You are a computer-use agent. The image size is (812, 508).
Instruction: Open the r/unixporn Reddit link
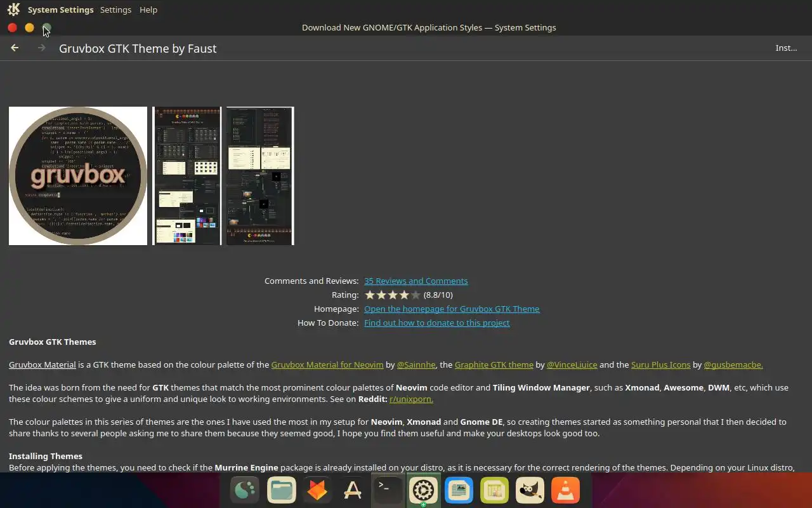point(411,399)
